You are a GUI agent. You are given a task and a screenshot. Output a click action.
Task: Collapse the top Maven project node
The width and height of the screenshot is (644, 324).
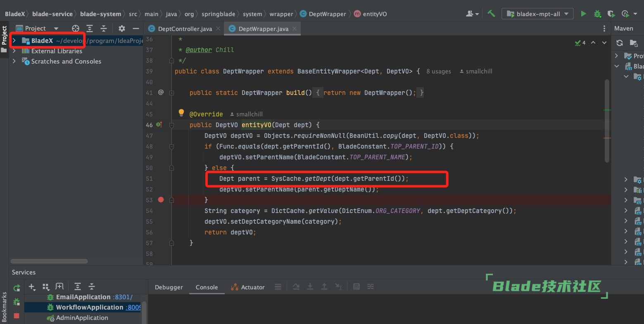tap(616, 66)
